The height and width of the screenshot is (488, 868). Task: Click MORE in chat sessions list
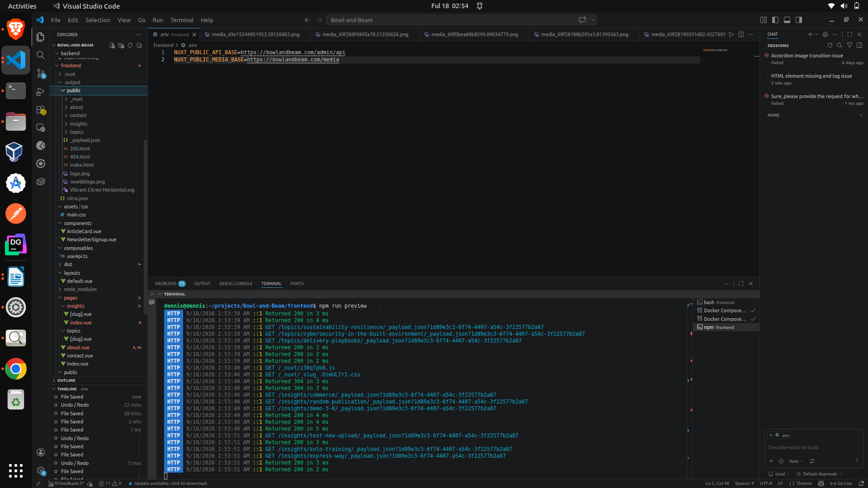[773, 115]
